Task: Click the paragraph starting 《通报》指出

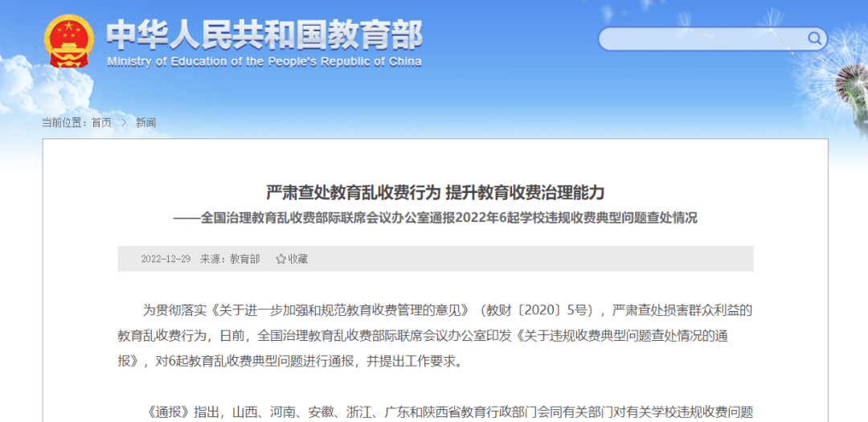Action: (x=449, y=412)
